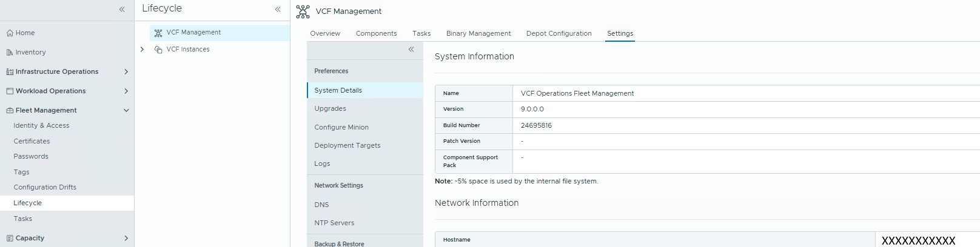Click the Home icon in sidebar
This screenshot has height=247, width=980.
click(x=10, y=33)
